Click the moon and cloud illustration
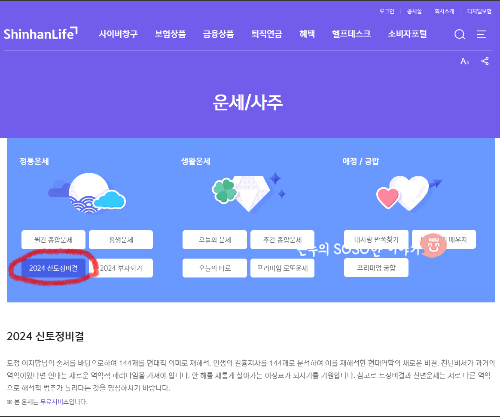Viewport: 500px width, 417px height. (x=87, y=193)
